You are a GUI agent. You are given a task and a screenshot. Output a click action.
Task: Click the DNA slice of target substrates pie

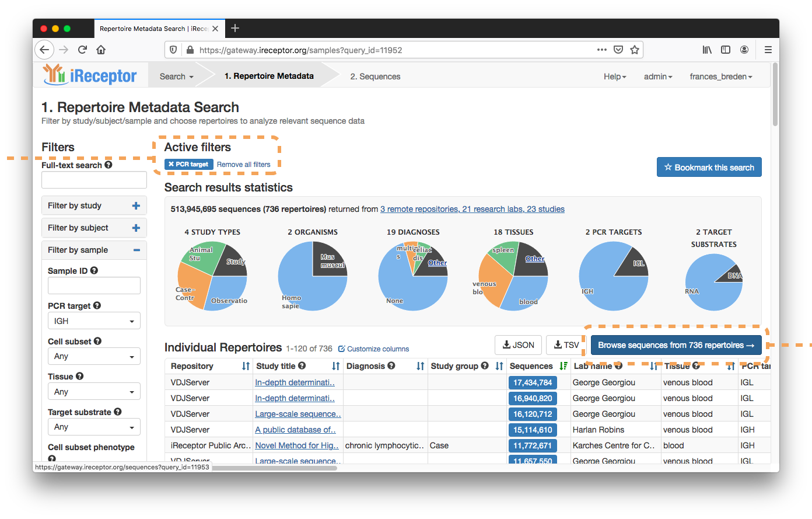point(733,275)
